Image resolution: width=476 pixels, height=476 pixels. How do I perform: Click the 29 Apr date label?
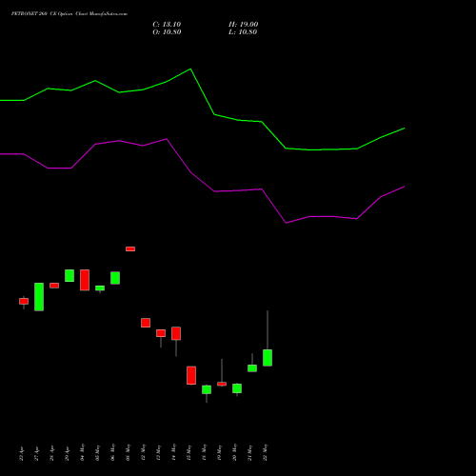coord(68,453)
